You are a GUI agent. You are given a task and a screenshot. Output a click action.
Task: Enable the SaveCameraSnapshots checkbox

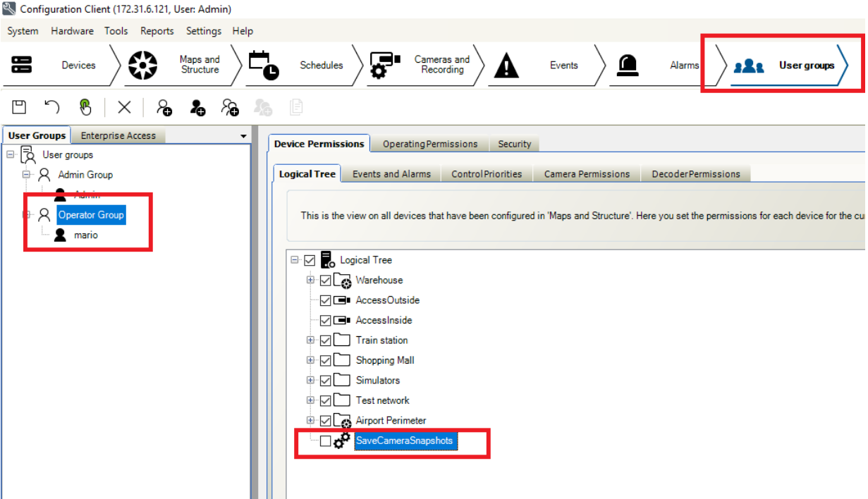pyautogui.click(x=325, y=441)
